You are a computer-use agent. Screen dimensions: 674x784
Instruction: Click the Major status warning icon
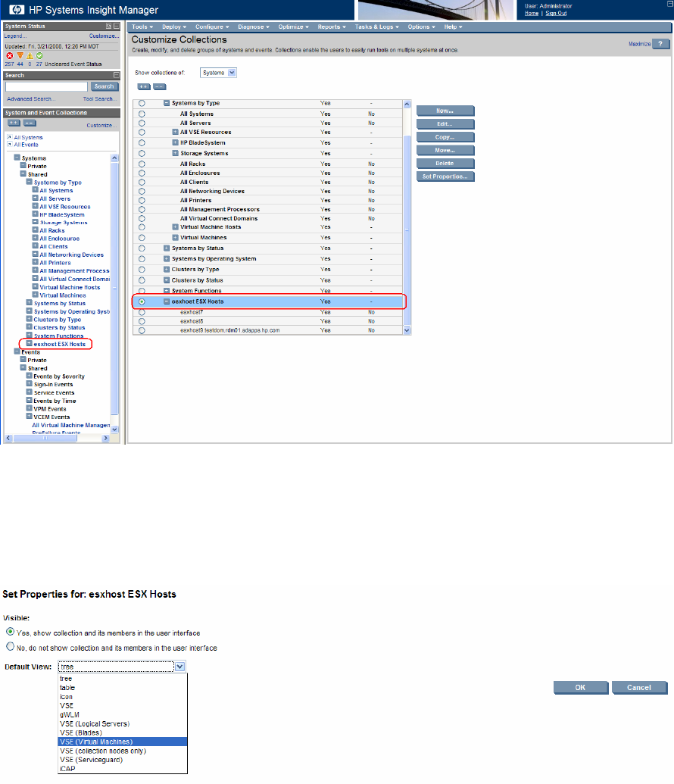[20, 56]
